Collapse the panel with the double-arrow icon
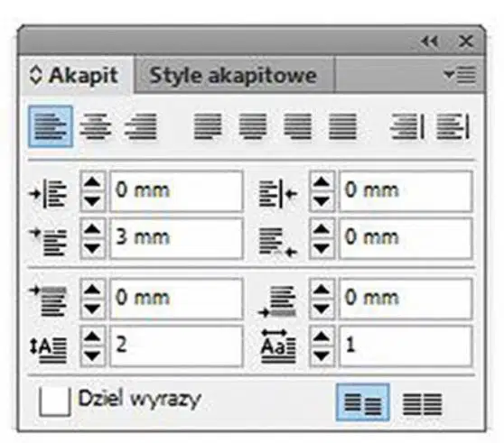The width and height of the screenshot is (504, 443). [x=430, y=42]
